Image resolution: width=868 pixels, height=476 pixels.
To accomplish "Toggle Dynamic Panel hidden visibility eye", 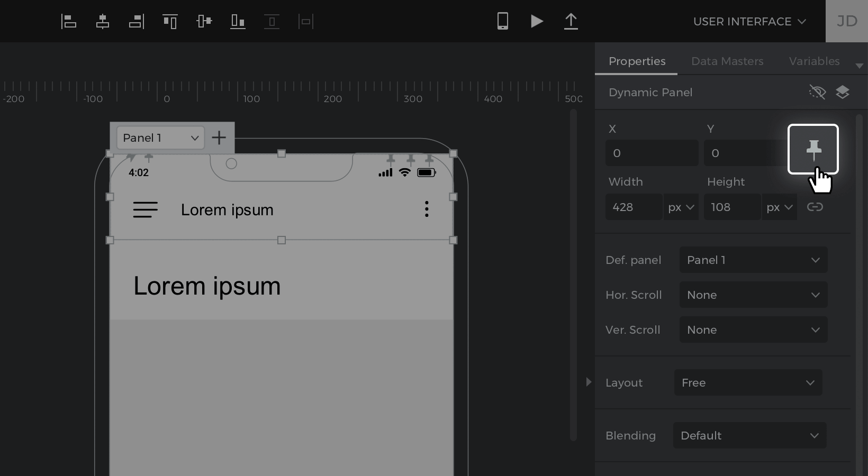I will pyautogui.click(x=818, y=92).
